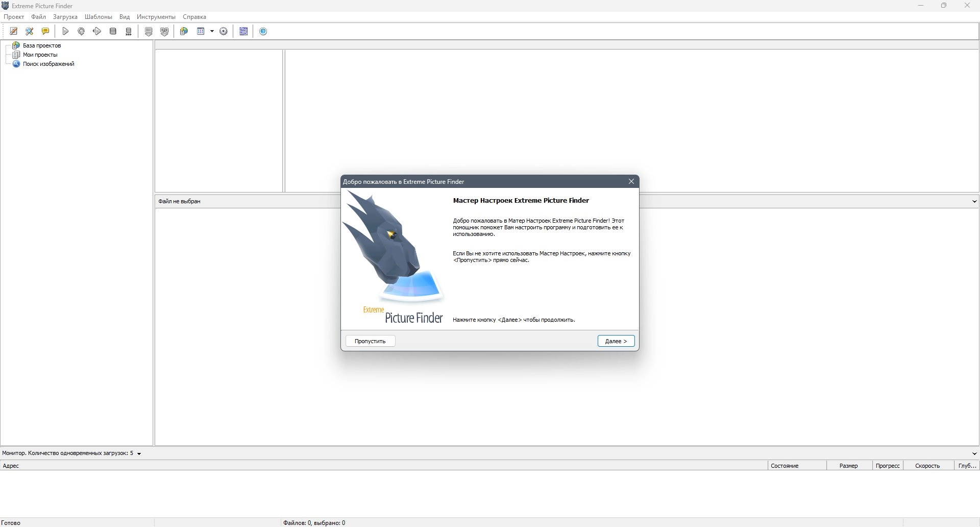Select Поиск изображений in the tree
The image size is (980, 527).
click(48, 64)
